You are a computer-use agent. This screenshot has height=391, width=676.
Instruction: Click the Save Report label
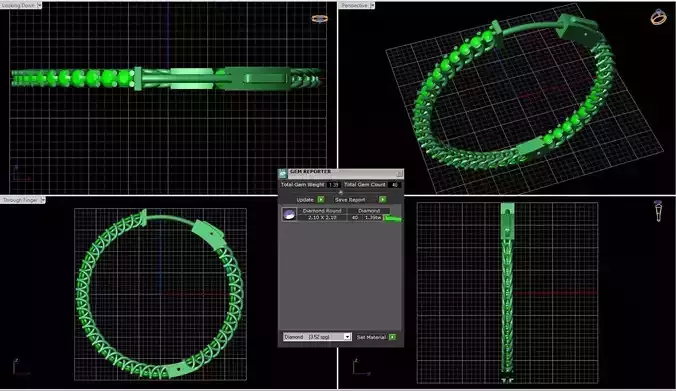coord(350,200)
